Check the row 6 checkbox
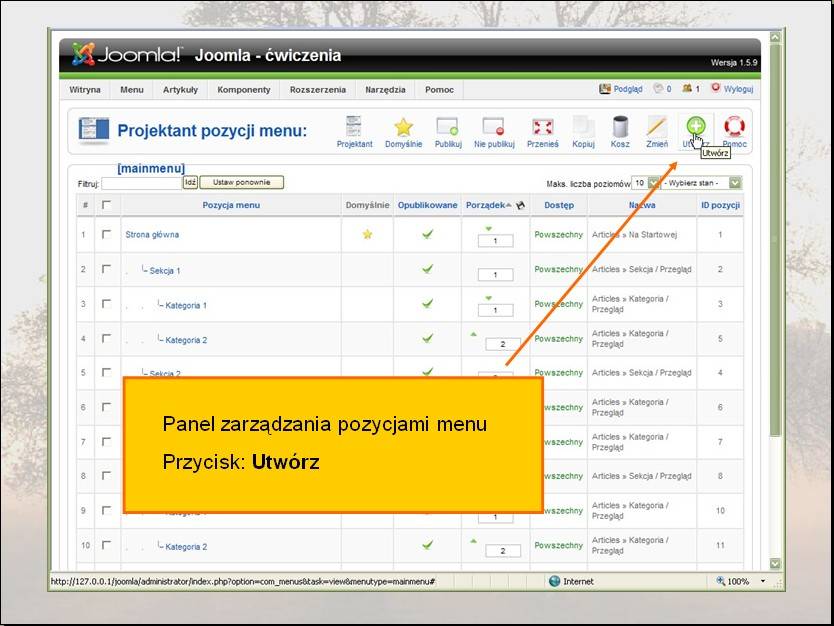This screenshot has height=626, width=834. [x=106, y=406]
